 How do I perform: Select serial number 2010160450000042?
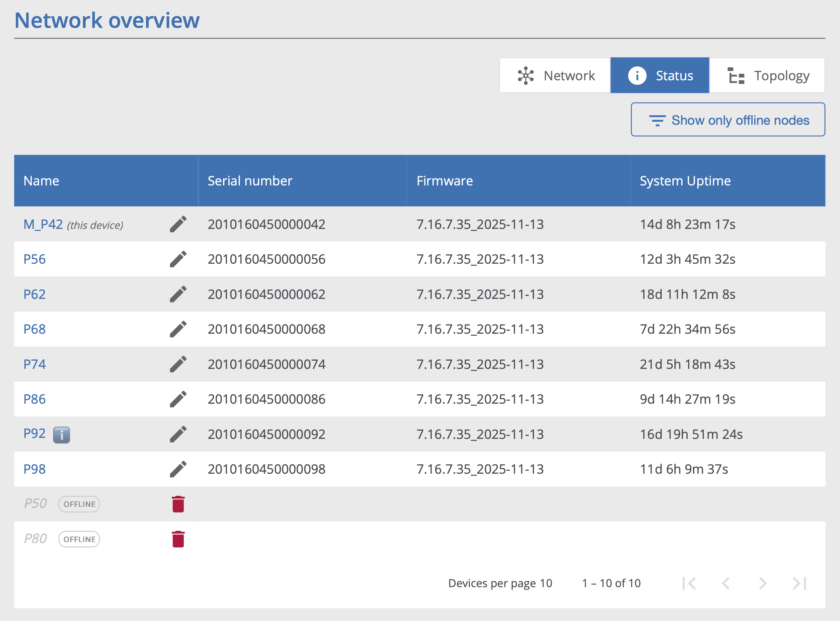tap(267, 224)
